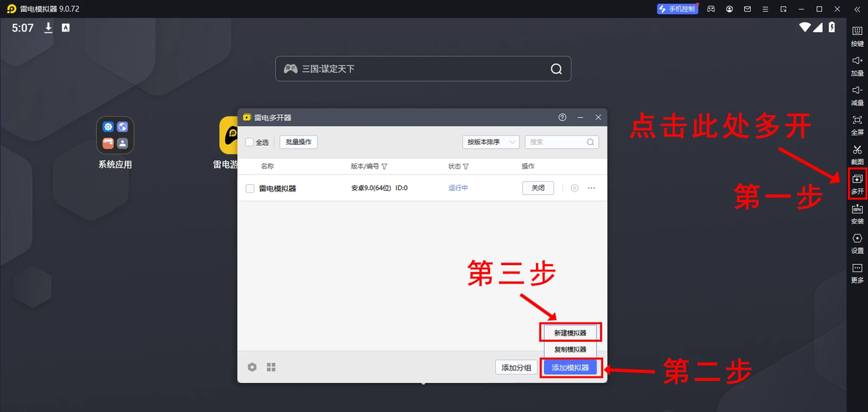The image size is (868, 412).
Task: Open instance settings gear for 雷电模拟器 row
Action: [x=575, y=188]
